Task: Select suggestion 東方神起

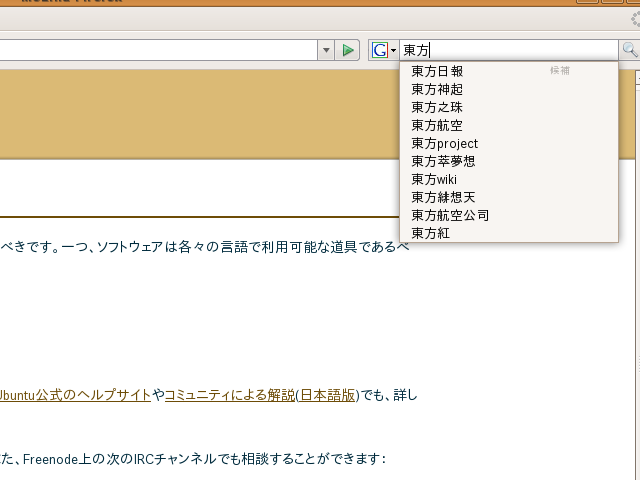Action: tap(437, 89)
